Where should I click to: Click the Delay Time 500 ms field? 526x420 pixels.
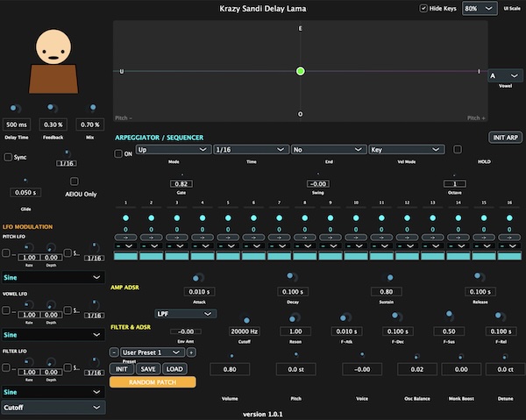18,125
